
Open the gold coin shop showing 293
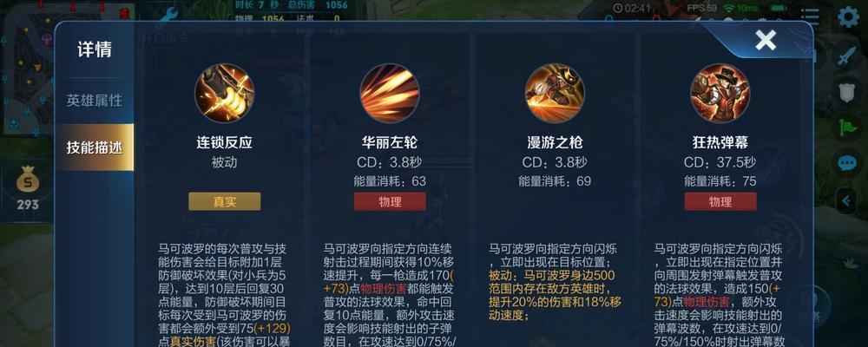click(27, 188)
